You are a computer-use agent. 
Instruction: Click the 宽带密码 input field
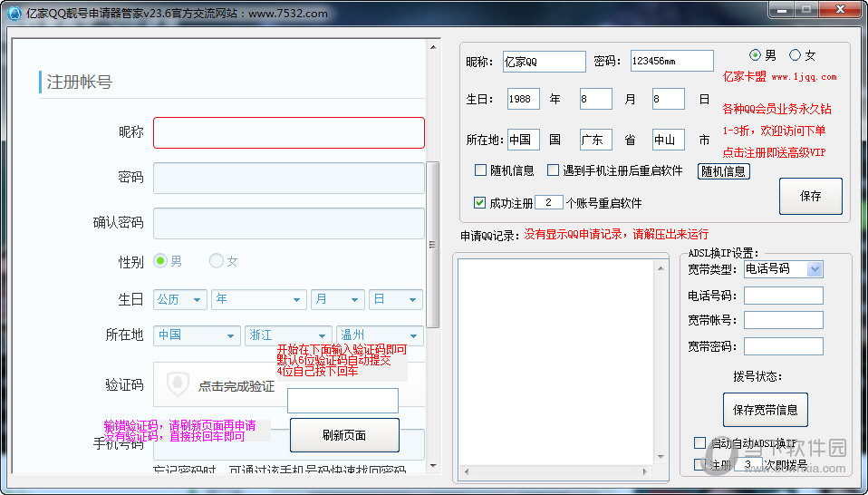tap(784, 346)
